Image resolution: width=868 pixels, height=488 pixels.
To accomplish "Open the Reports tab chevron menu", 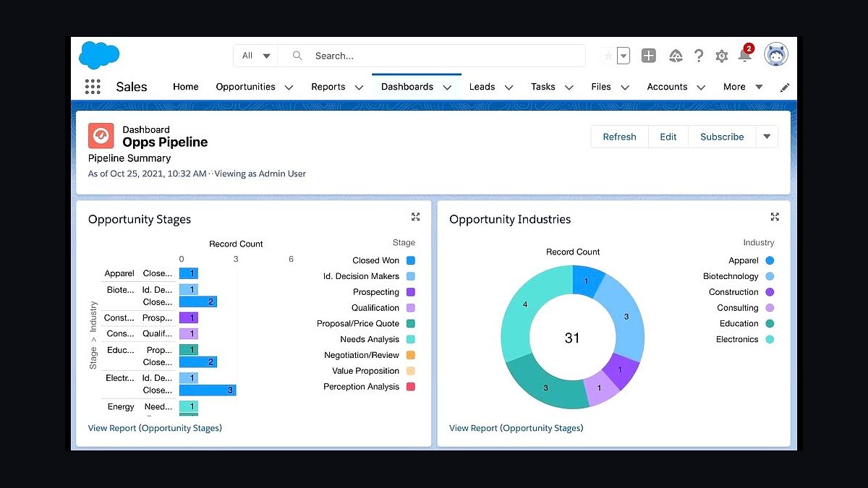I will tap(359, 87).
